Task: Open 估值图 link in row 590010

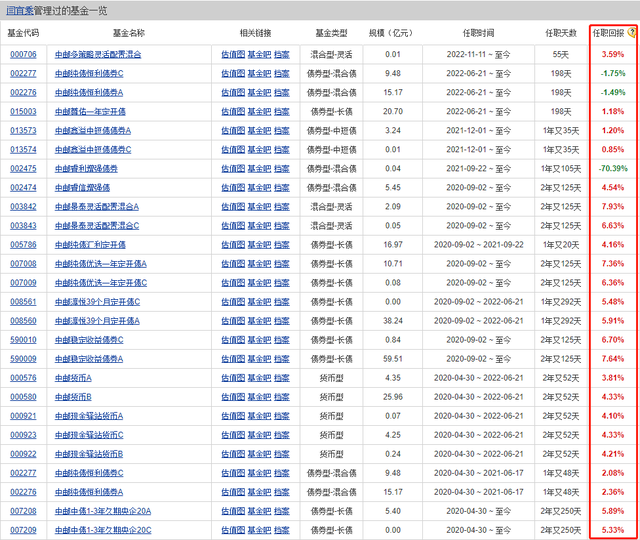Action: pyautogui.click(x=233, y=340)
